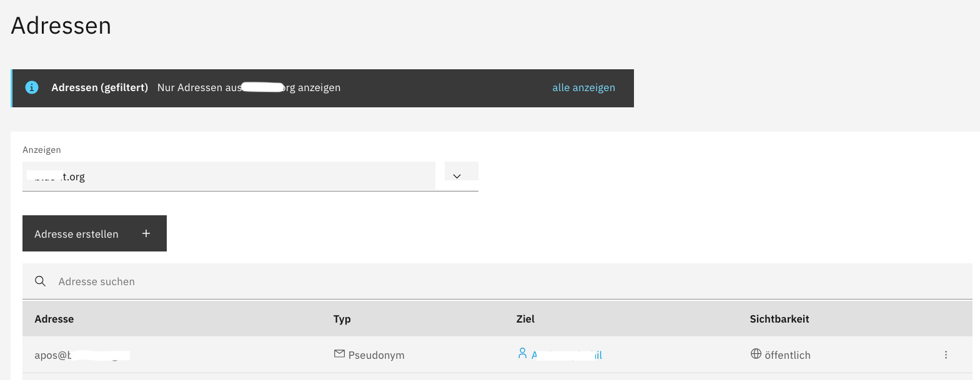Click the plus icon on Adresse erstellen

[146, 233]
